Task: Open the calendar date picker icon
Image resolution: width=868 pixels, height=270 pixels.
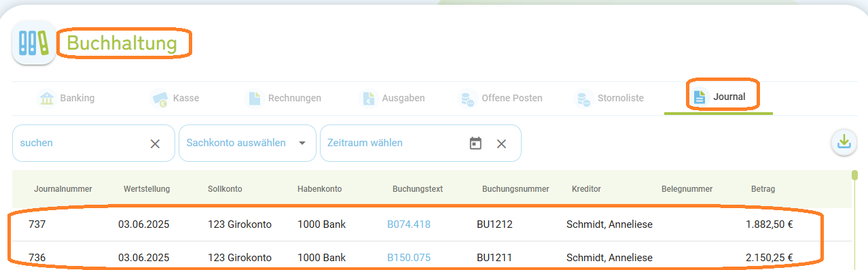Action: tap(475, 144)
